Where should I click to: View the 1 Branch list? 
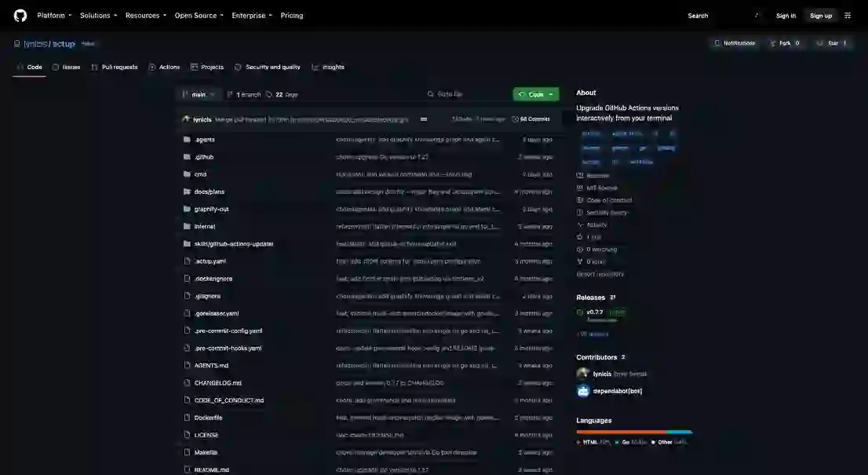point(243,95)
